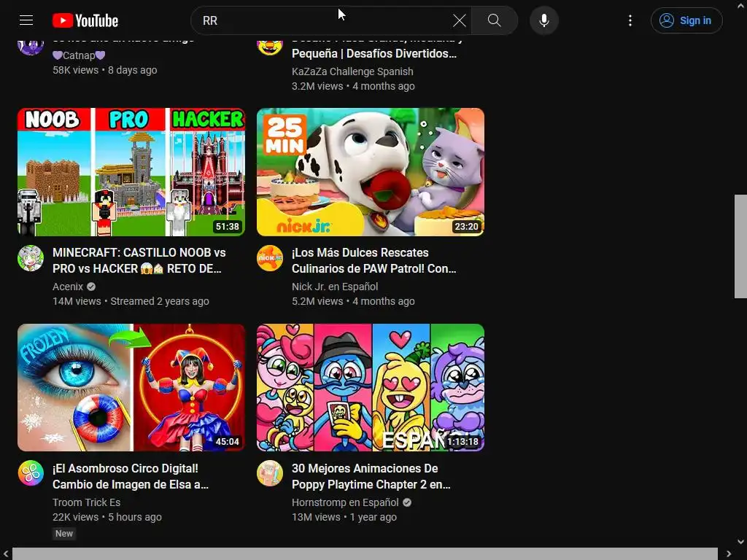Click '14M views • Streamed 2 years ago'
Image resolution: width=747 pixels, height=560 pixels.
coord(131,301)
